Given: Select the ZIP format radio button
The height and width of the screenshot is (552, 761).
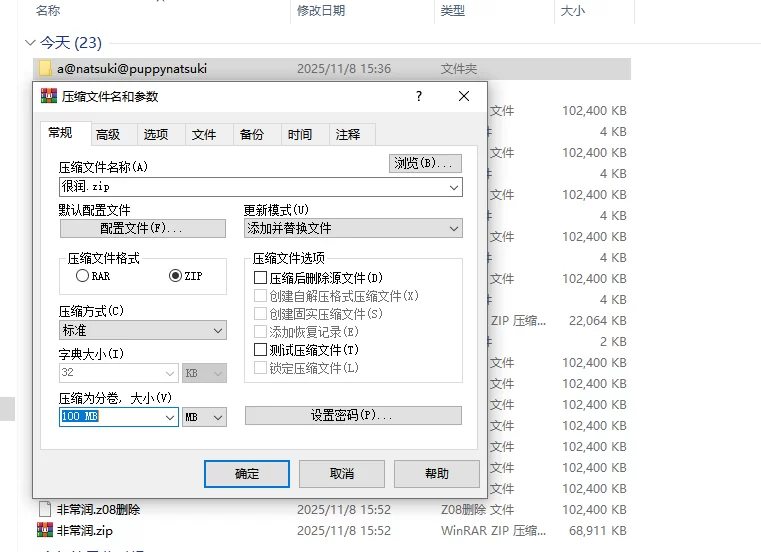Looking at the screenshot, I should point(175,276).
